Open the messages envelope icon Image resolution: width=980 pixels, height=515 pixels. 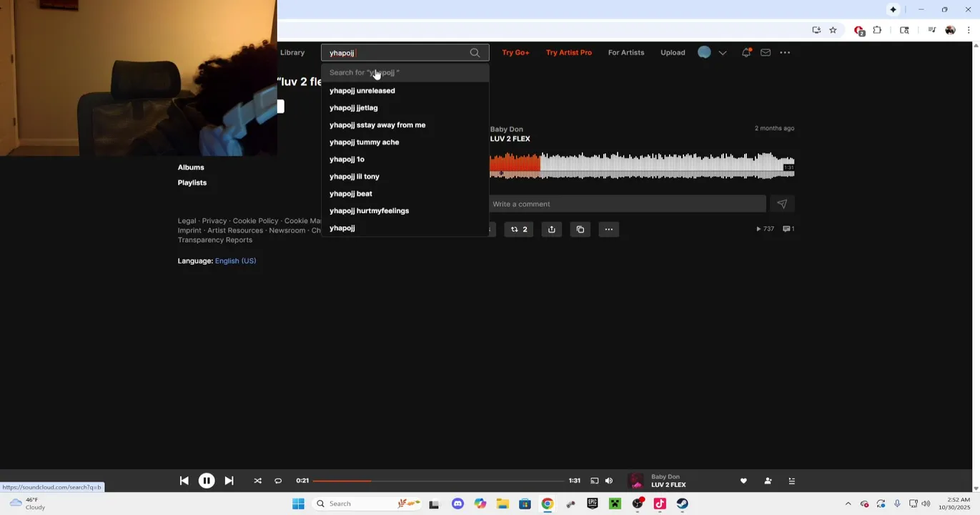tap(766, 53)
